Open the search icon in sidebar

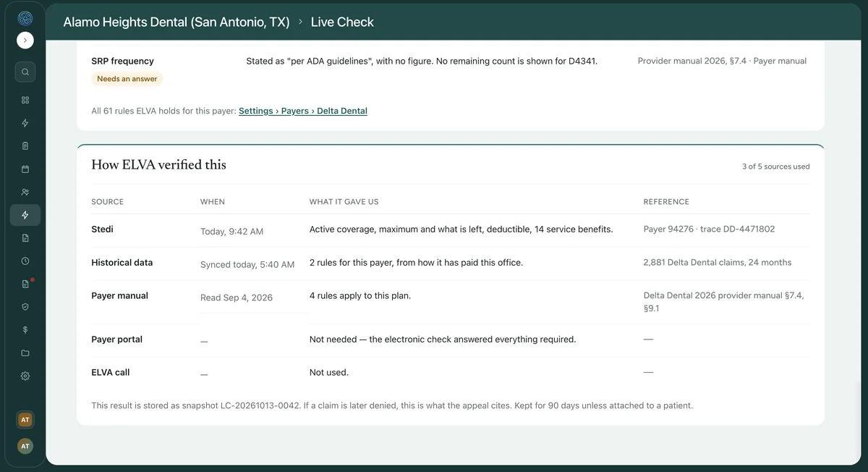25,72
